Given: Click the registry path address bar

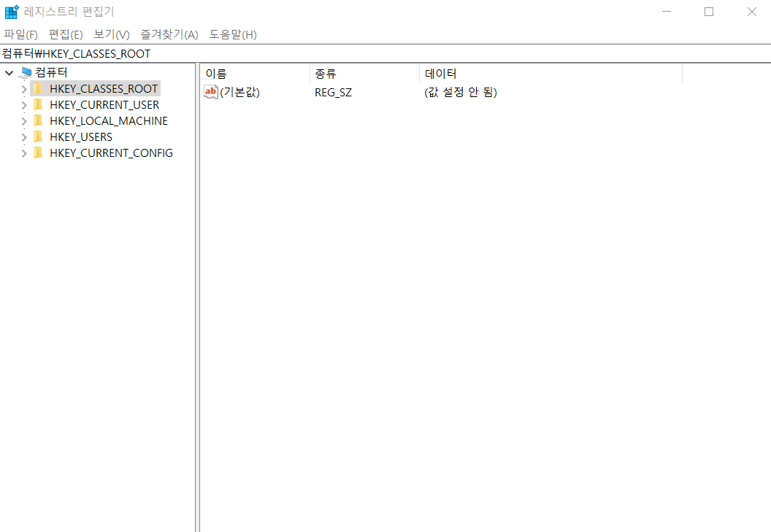Looking at the screenshot, I should [x=385, y=53].
